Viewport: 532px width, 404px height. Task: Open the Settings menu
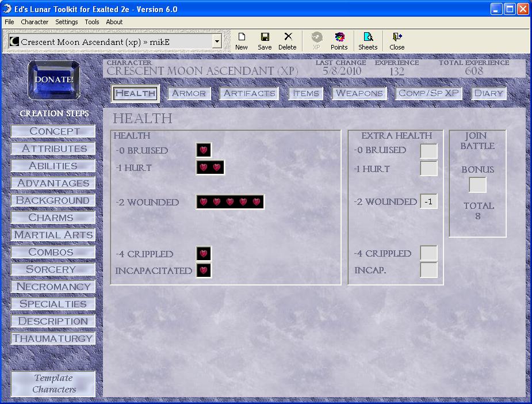(67, 22)
